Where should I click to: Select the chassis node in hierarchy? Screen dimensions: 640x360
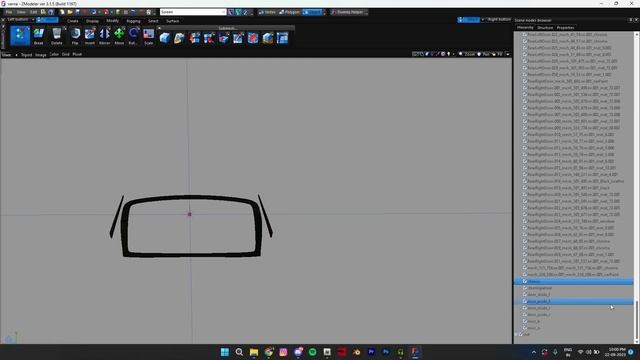(x=534, y=282)
